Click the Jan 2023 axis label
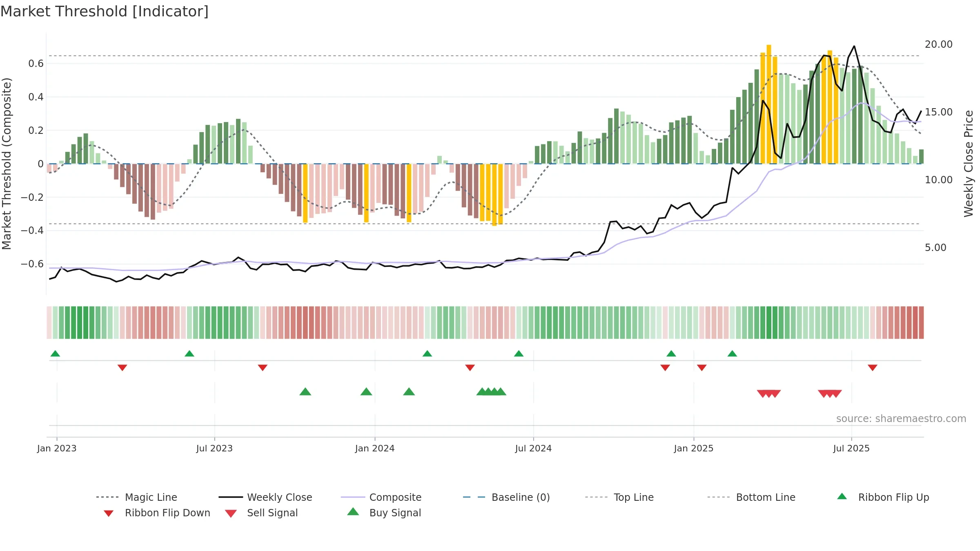This screenshot has width=980, height=551. click(57, 448)
